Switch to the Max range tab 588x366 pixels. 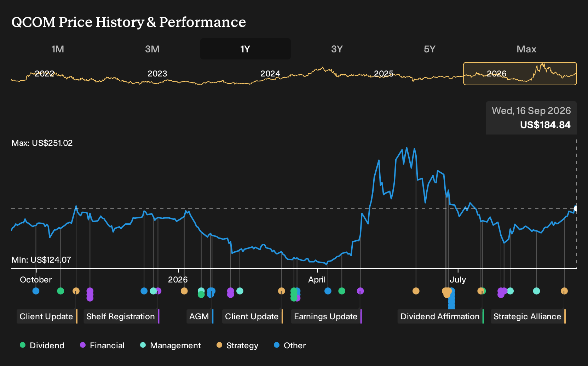526,49
